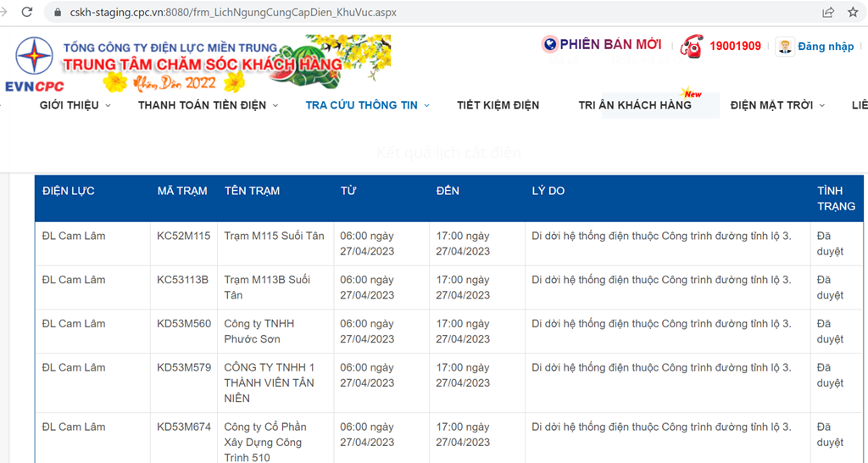The width and height of the screenshot is (868, 463).
Task: Click the red telephone hotline icon
Action: point(692,46)
